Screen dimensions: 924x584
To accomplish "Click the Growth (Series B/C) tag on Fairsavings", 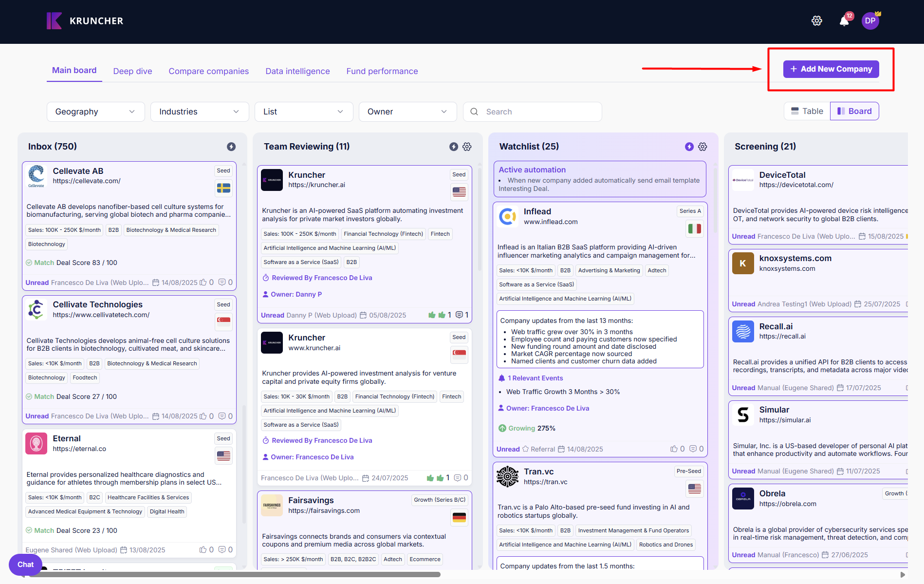I will (440, 500).
